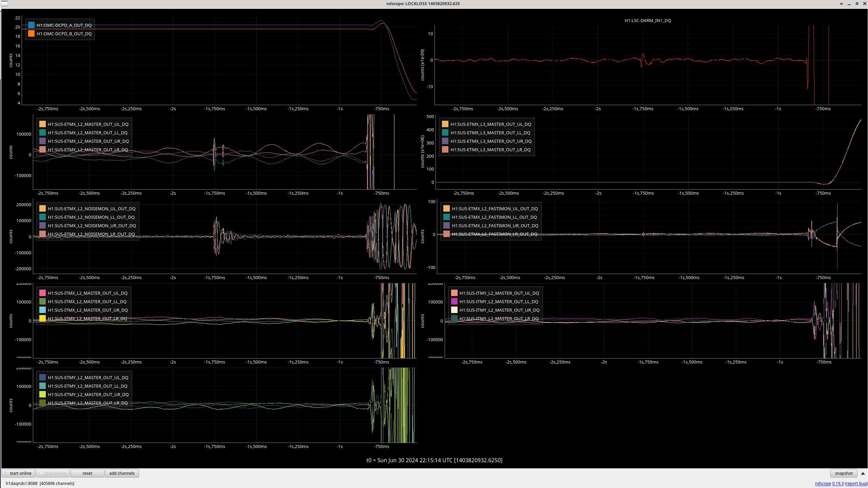Click swatch for ETMX_L2_MASTER_OUT_LR_DQ
868x488 pixels.
pyautogui.click(x=43, y=150)
